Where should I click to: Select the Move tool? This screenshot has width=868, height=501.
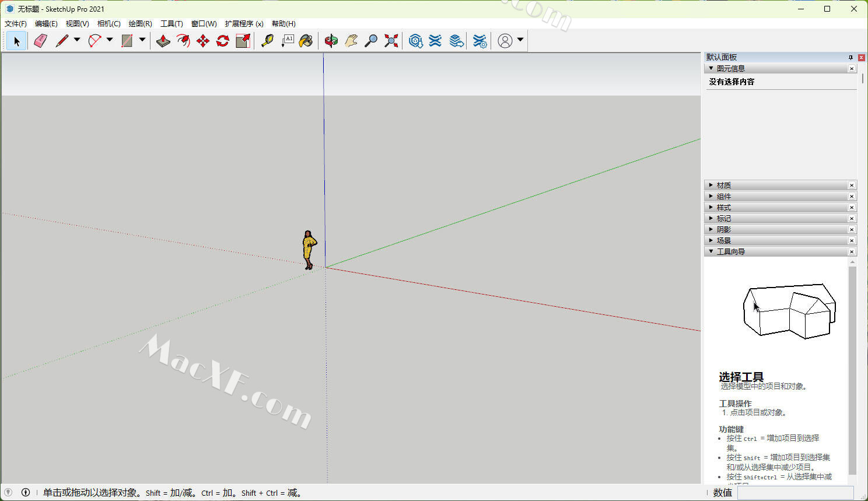[x=203, y=41]
